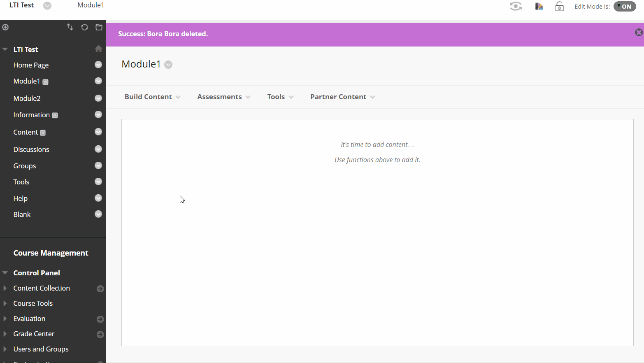Refresh the course menu

pos(84,27)
